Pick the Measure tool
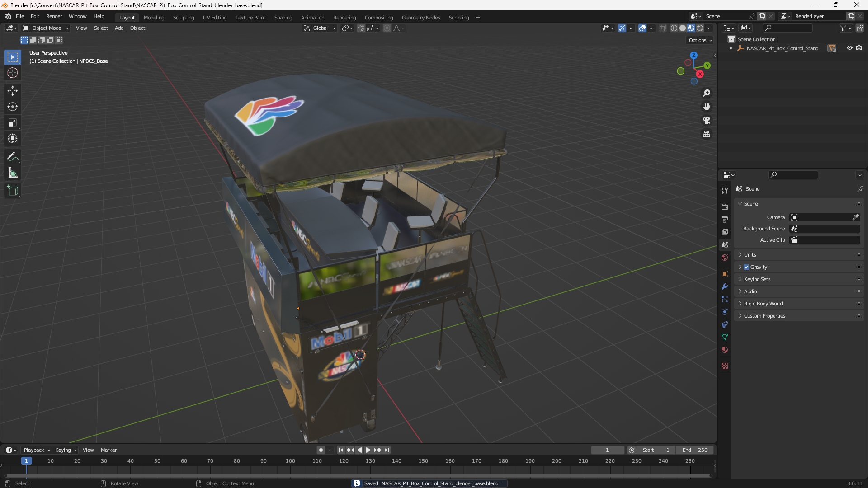The image size is (868, 488). (13, 173)
